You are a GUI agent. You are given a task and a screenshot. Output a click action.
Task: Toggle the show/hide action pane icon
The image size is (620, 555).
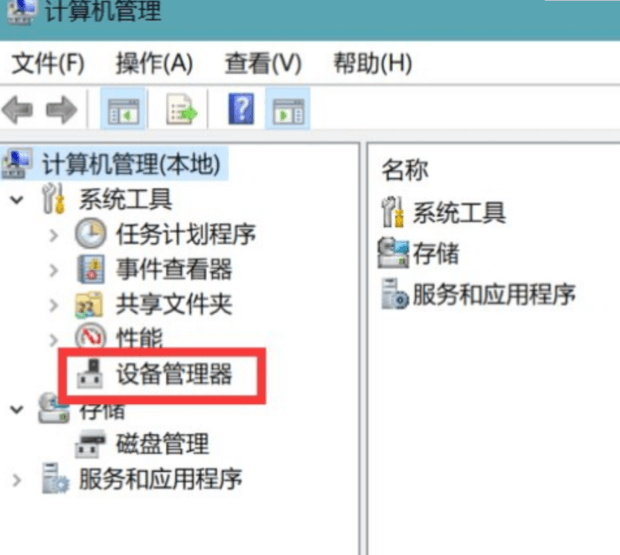[x=288, y=109]
